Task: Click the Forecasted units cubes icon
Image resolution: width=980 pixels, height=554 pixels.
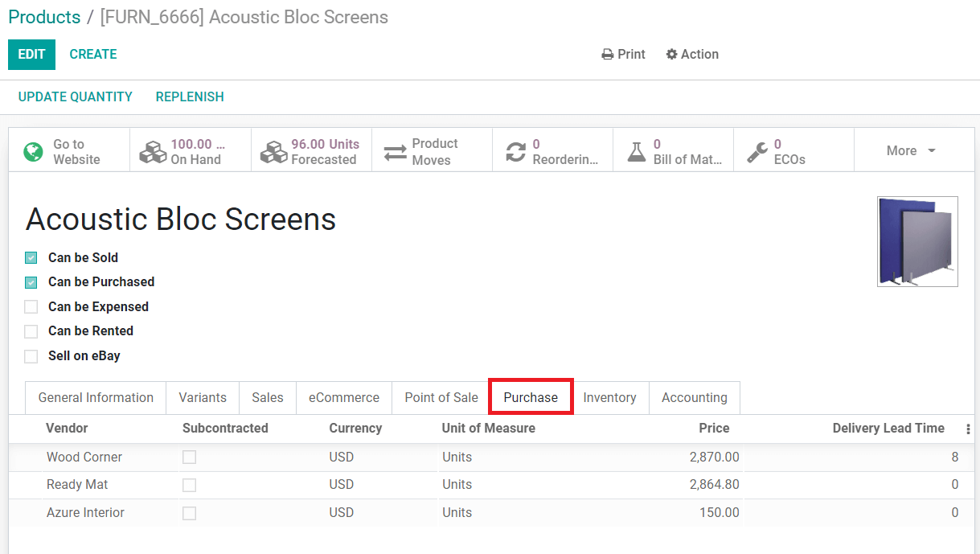Action: coord(273,151)
